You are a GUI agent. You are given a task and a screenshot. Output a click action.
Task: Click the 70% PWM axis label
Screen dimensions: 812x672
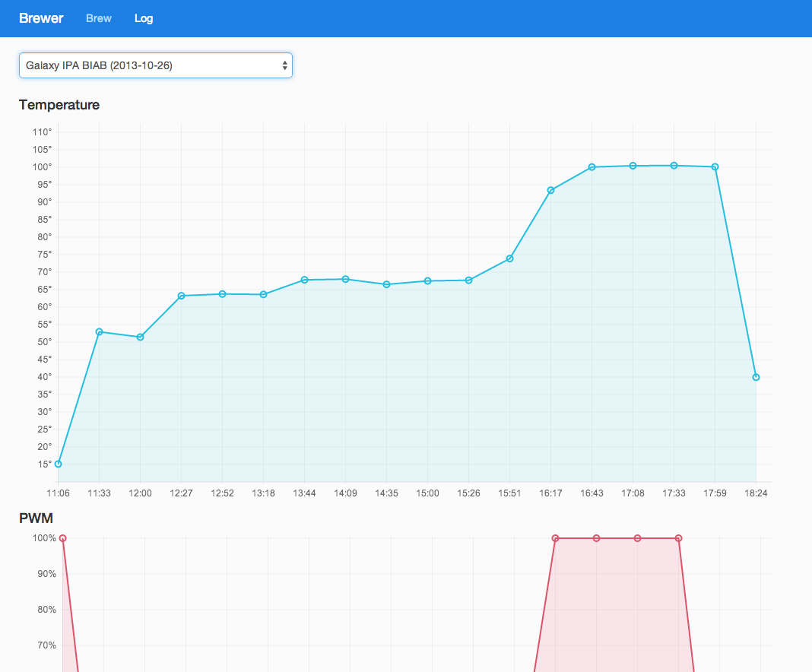[46, 645]
